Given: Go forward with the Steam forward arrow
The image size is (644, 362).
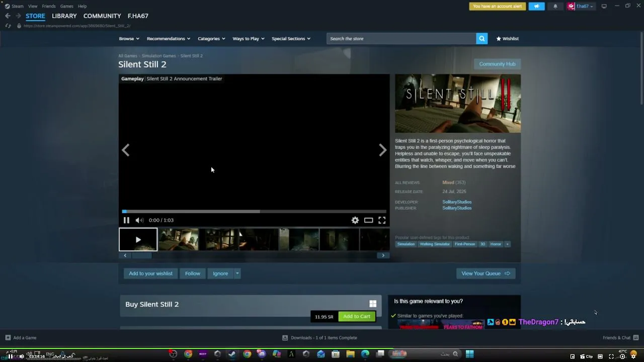Looking at the screenshot, I should [x=18, y=16].
